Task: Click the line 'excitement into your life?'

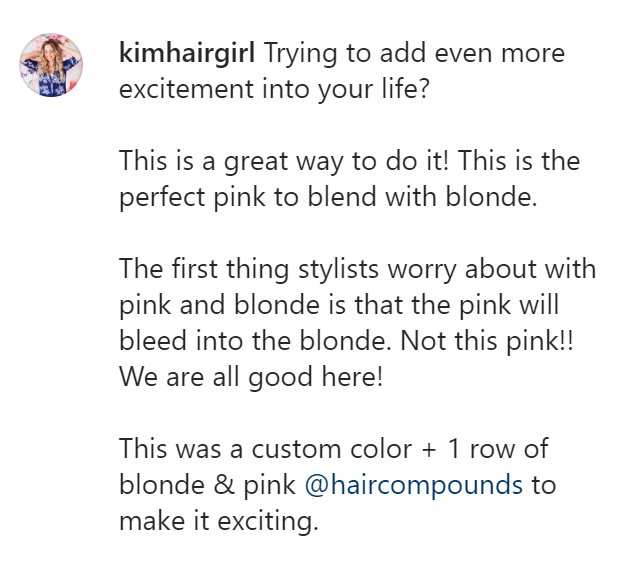Action: pos(274,90)
